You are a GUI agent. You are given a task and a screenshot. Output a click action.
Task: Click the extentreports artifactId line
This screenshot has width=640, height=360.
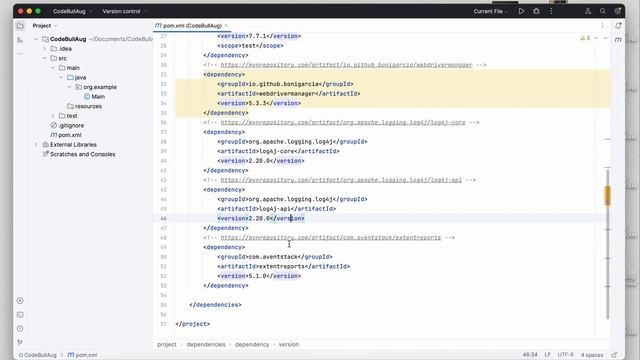click(283, 267)
